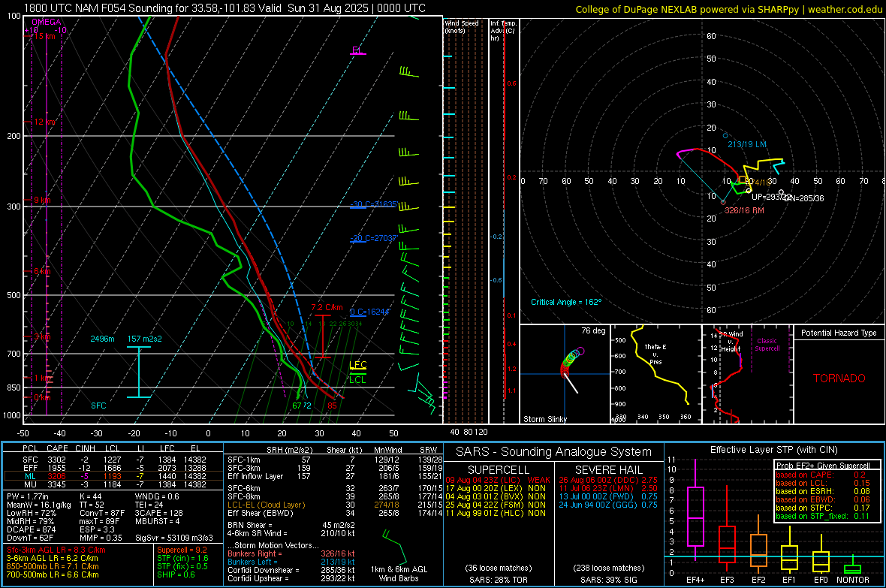This screenshot has width=886, height=588.
Task: Select the yellow LFC level marker
Action: [x=357, y=365]
